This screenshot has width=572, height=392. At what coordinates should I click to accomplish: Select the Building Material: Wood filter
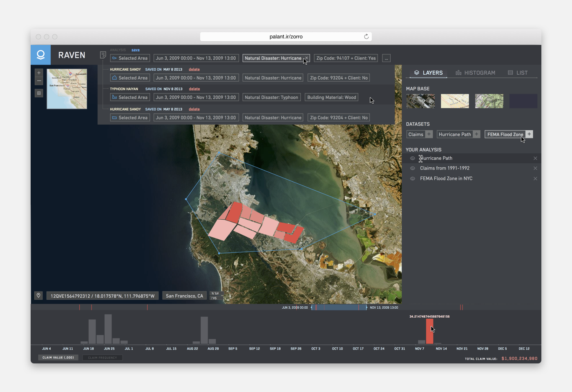coord(332,97)
